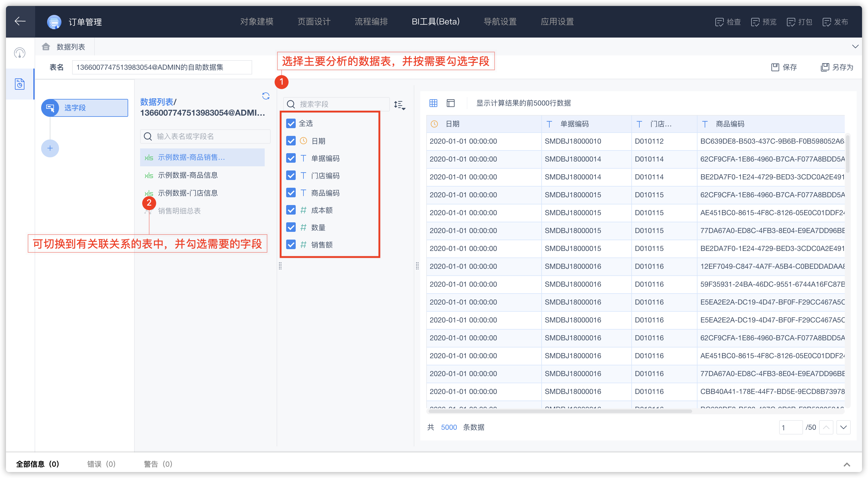
Task: Go to next page down chevron
Action: coord(843,427)
